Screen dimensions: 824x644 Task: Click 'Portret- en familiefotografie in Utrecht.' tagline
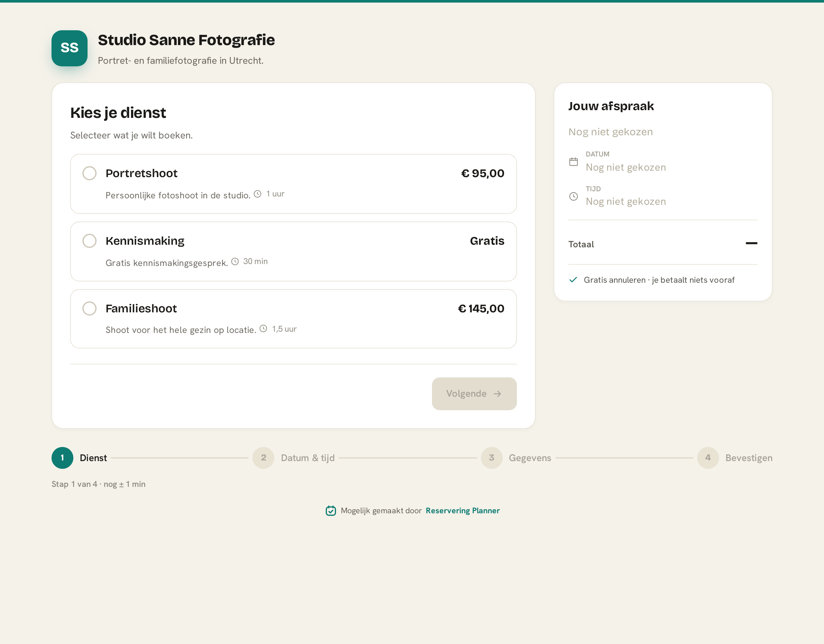(181, 61)
